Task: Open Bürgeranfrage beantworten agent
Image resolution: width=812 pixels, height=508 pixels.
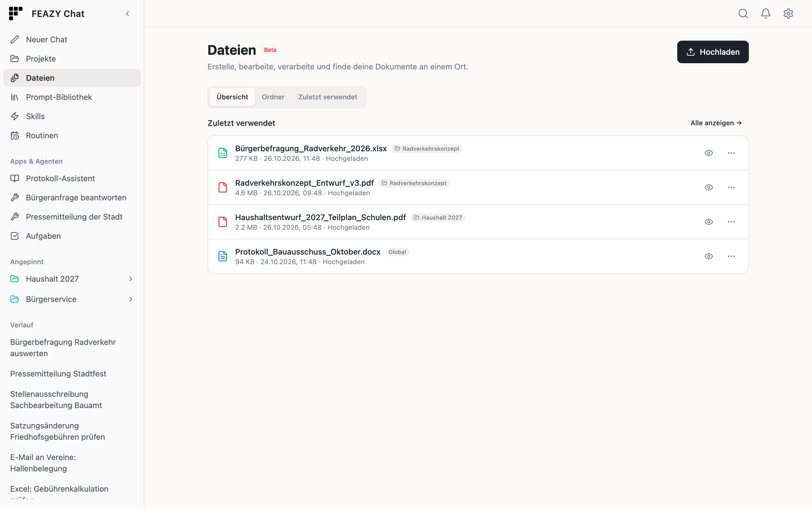Action: coord(72,198)
